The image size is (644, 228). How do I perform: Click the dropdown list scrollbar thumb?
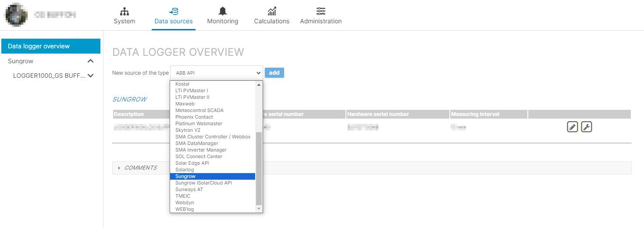coord(259,168)
